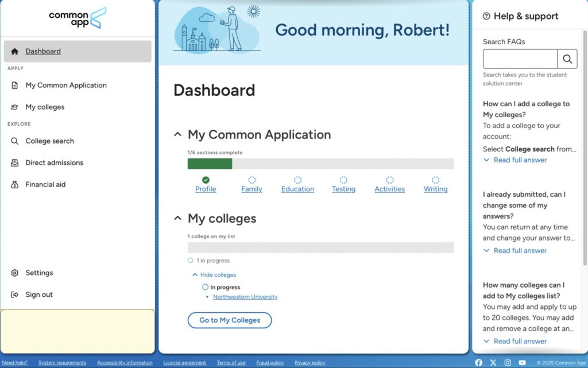Viewport: 588px width, 368px height.
Task: Open the Profile section link
Action: (206, 189)
